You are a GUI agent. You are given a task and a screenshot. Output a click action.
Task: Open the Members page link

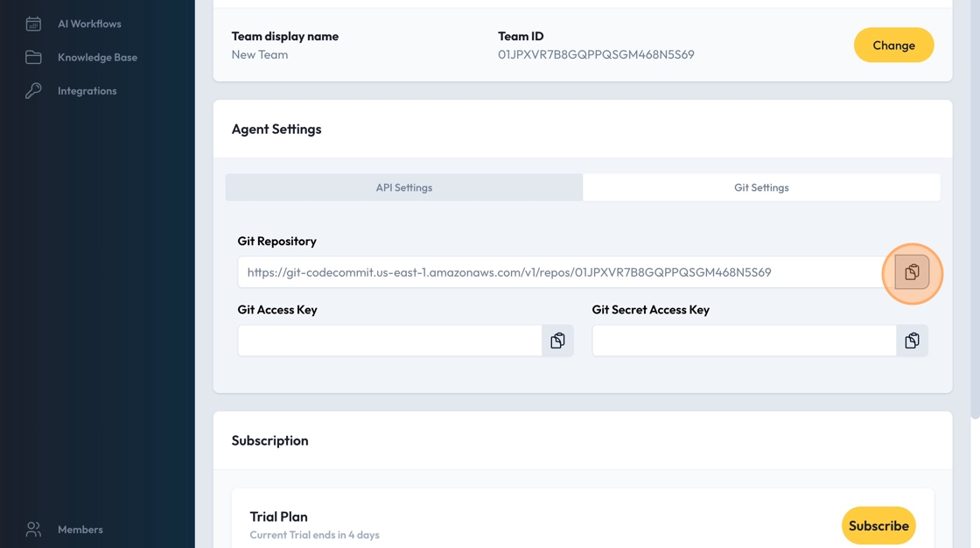point(80,530)
